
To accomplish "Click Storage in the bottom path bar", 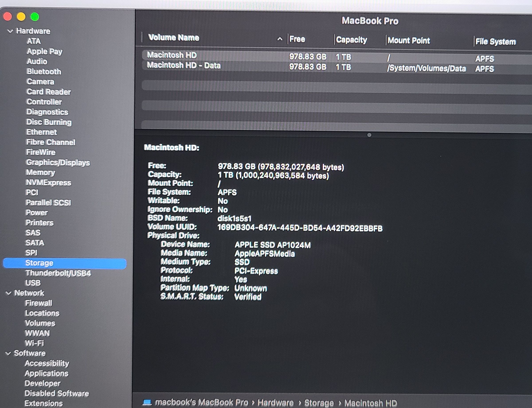I will [x=319, y=403].
